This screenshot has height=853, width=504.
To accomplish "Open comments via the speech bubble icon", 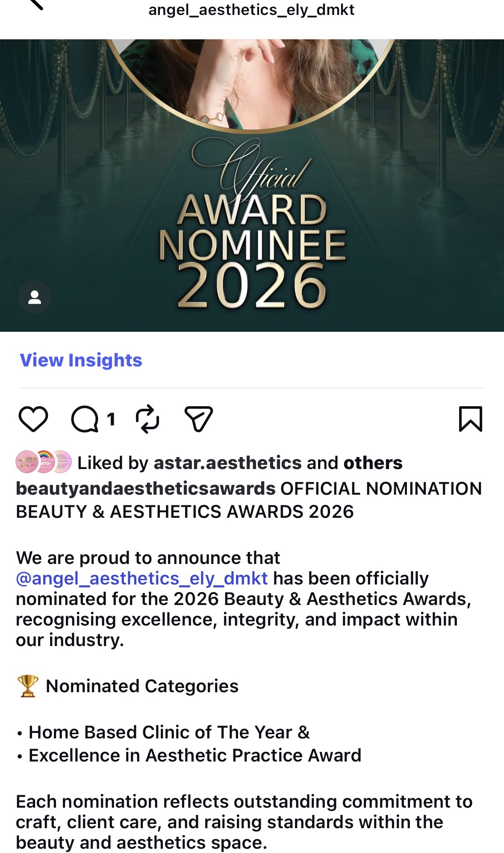I will coord(85,419).
